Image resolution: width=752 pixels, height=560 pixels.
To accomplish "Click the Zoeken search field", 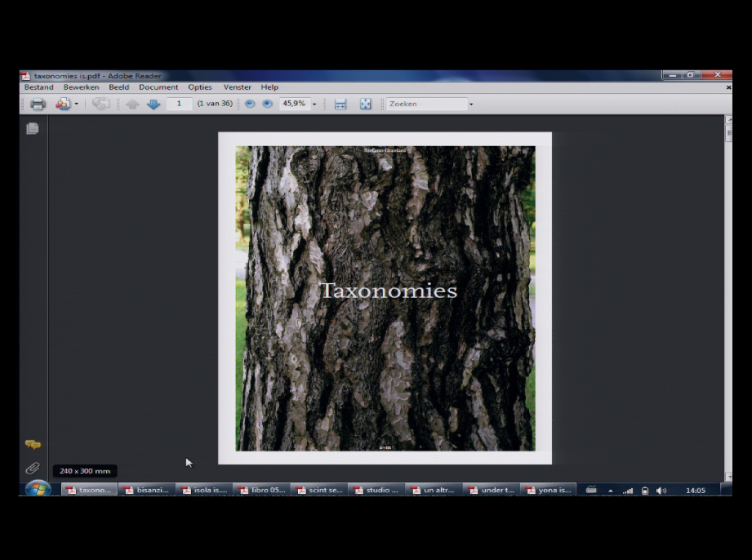I will [x=427, y=104].
